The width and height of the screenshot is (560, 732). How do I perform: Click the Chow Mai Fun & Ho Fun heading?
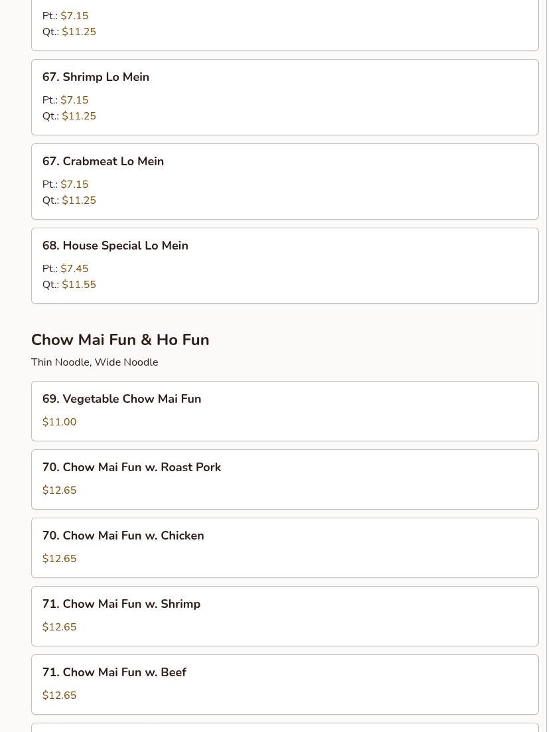pyautogui.click(x=120, y=340)
